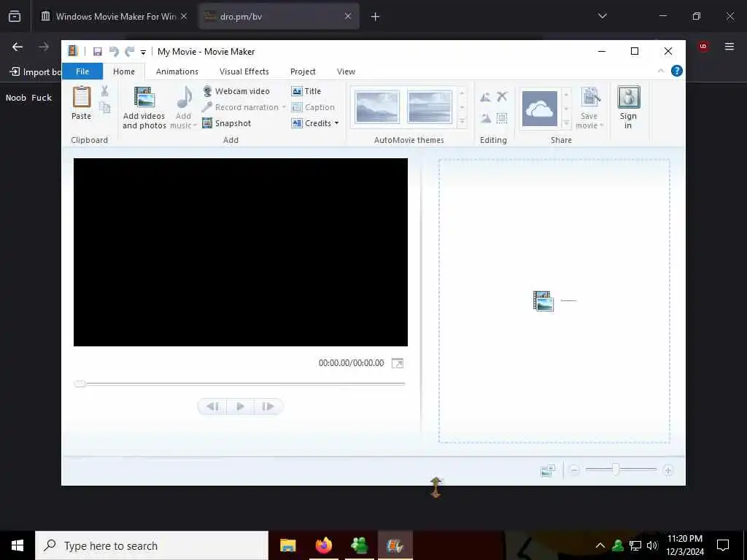Click the Rotate right editing icon
Viewport: 747px width, 560px height.
pos(485,117)
